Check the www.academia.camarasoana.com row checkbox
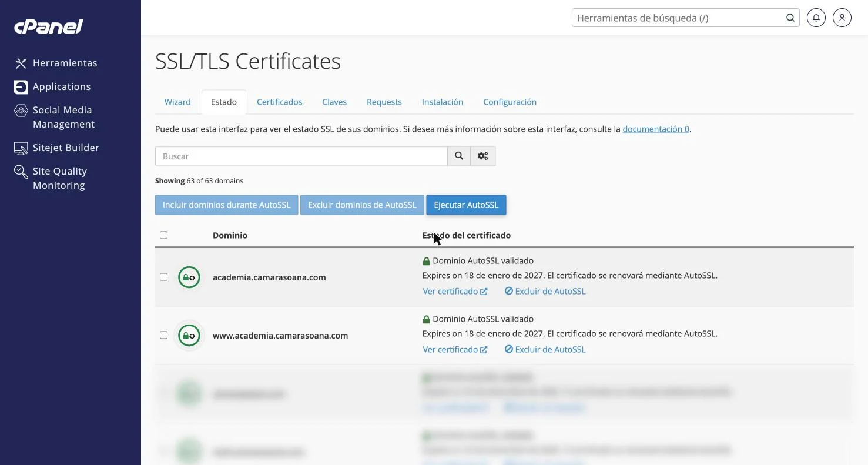Image resolution: width=868 pixels, height=465 pixels. [x=164, y=335]
